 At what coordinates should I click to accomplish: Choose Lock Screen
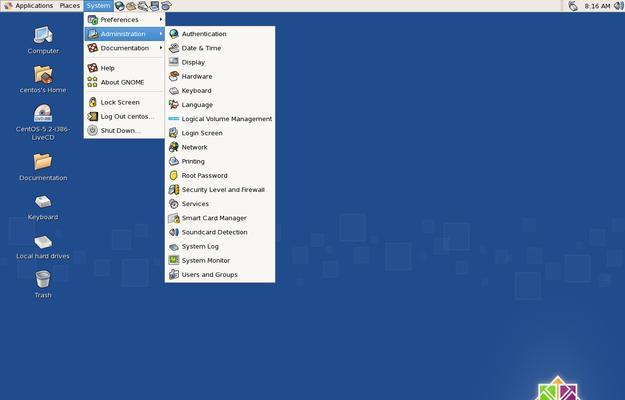click(x=125, y=102)
